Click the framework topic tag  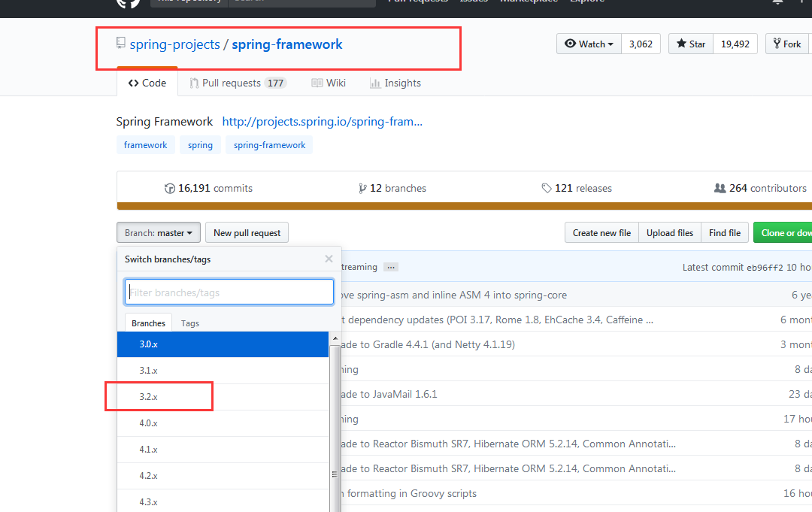[x=146, y=145]
